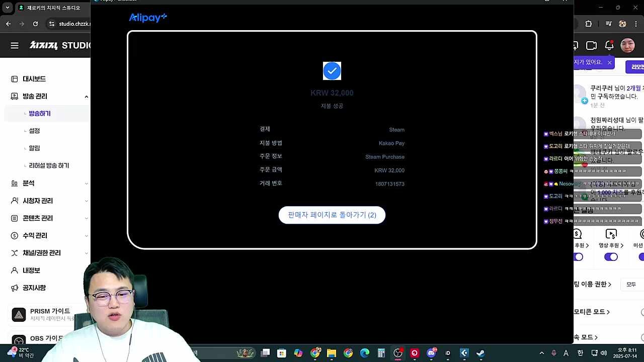Open 알림 under 방송 관리

pyautogui.click(x=34, y=148)
